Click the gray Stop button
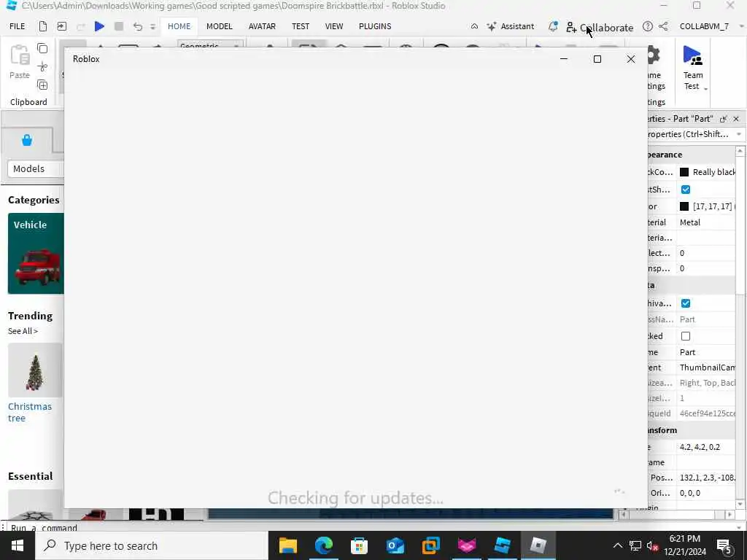Viewport: 747px width, 560px height. tap(119, 26)
